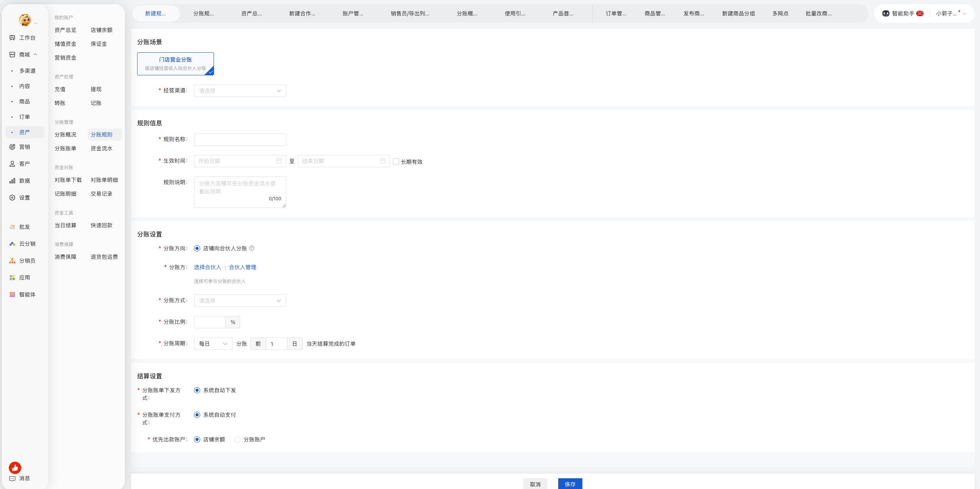Open the 经营渠道 dropdown
The image size is (980, 489).
point(240,91)
